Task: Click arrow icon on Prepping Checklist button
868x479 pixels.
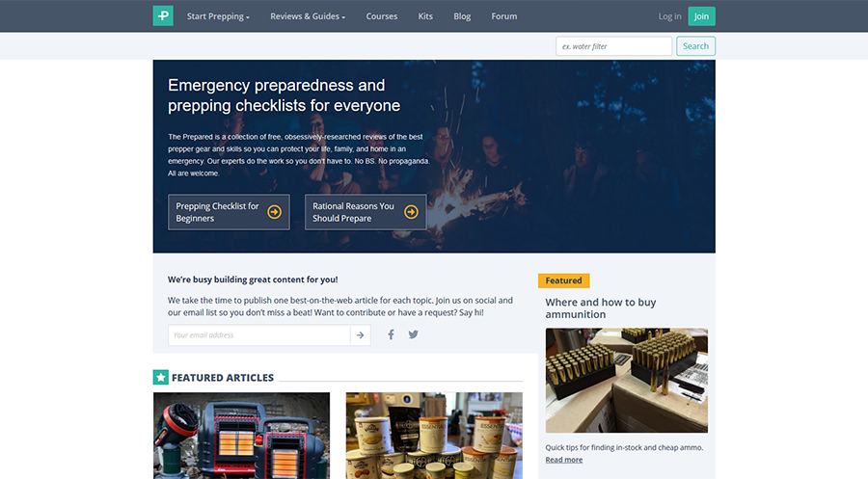Action: [x=275, y=212]
